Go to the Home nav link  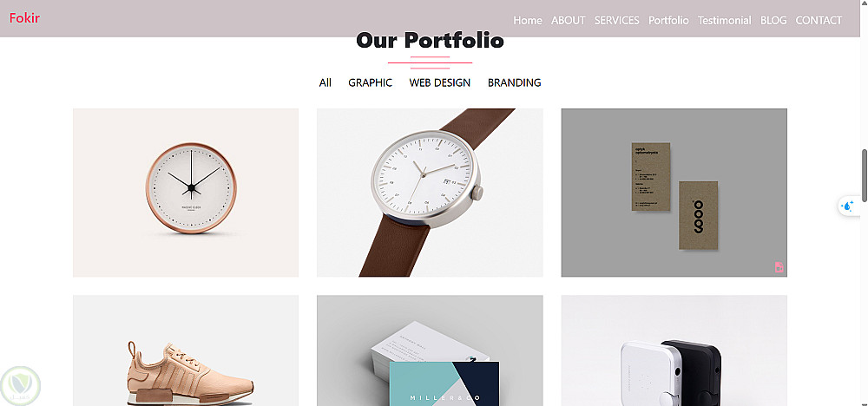(528, 21)
